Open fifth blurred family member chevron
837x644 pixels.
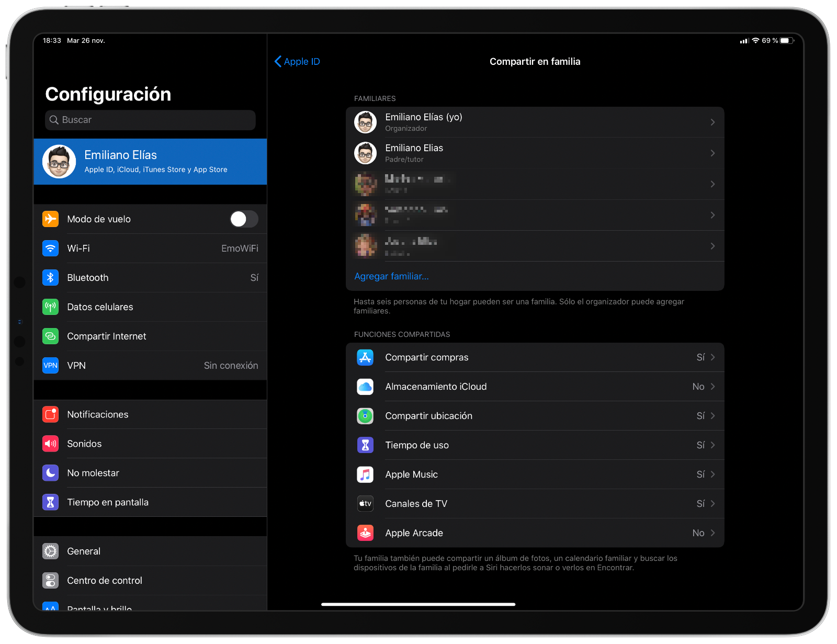(x=712, y=246)
